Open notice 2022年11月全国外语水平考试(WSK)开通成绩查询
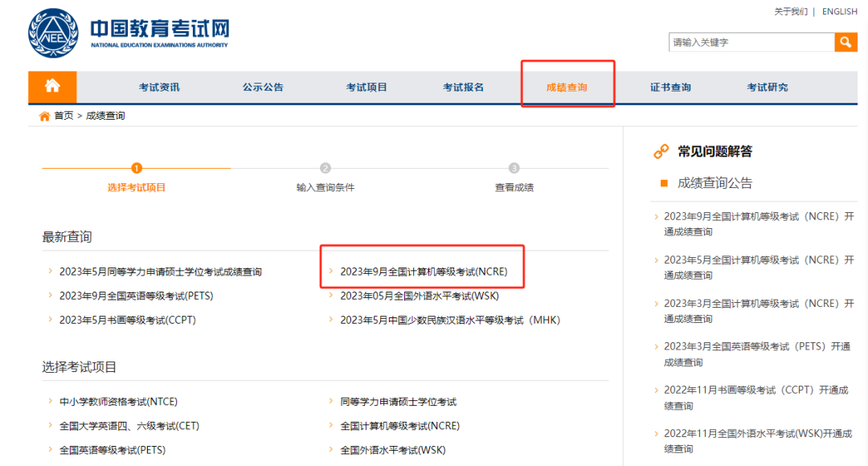Screen dimensions: 868x466 (x=758, y=441)
